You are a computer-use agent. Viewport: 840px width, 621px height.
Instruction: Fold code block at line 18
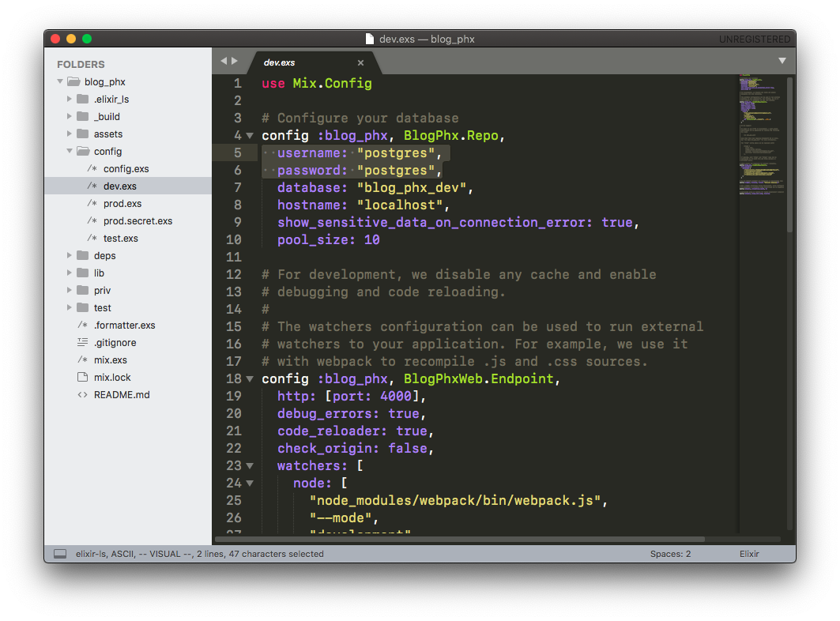(x=250, y=378)
